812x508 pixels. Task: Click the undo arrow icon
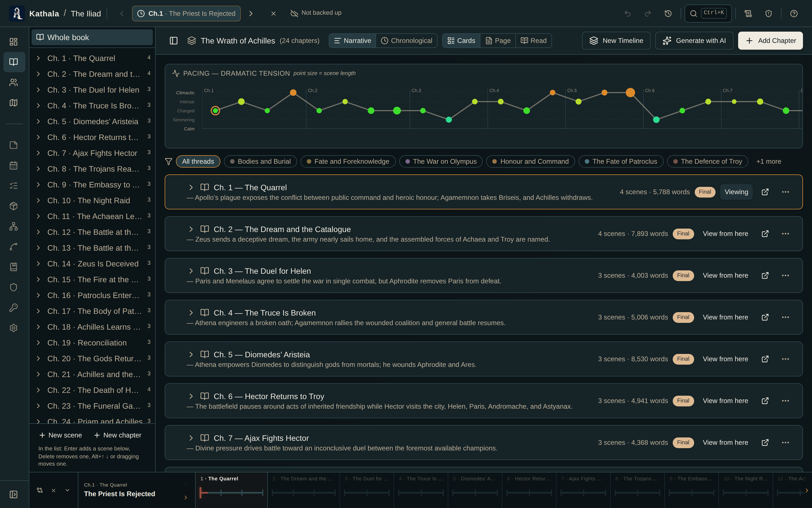(627, 14)
